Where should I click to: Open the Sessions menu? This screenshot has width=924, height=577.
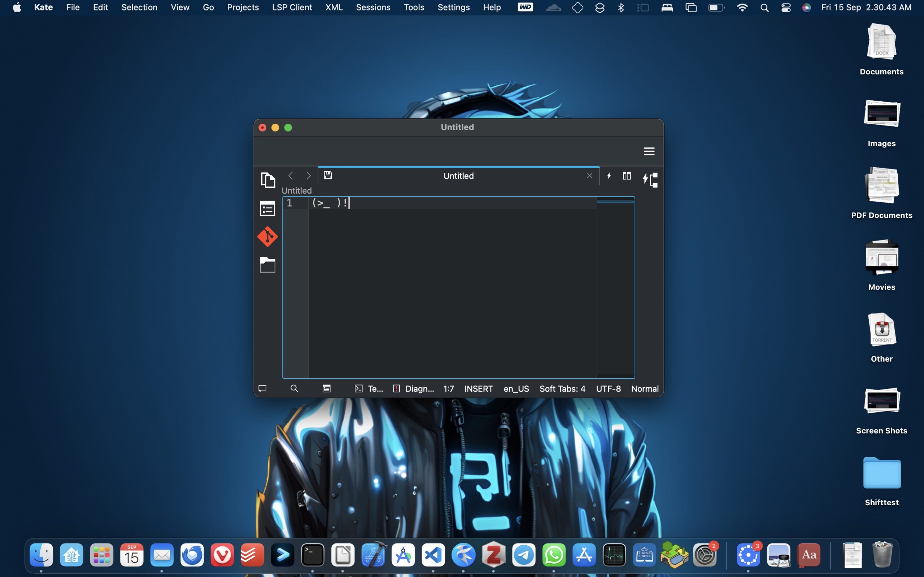click(372, 7)
